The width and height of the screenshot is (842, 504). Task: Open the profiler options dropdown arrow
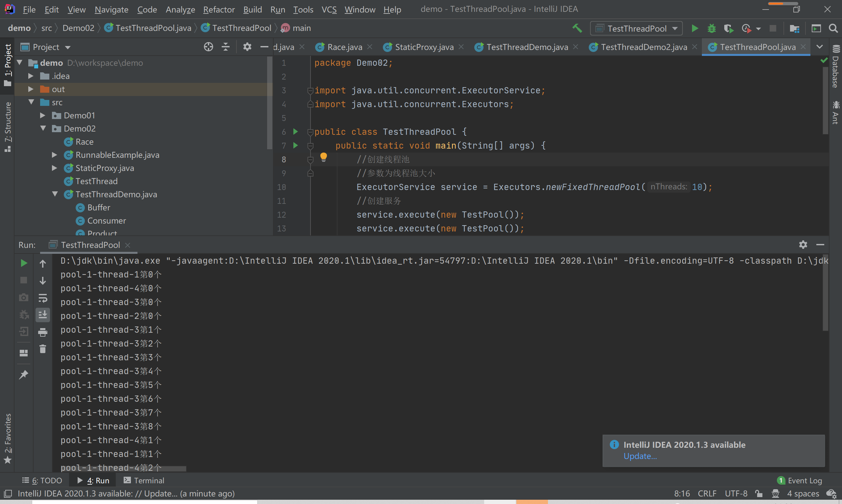[x=758, y=29]
